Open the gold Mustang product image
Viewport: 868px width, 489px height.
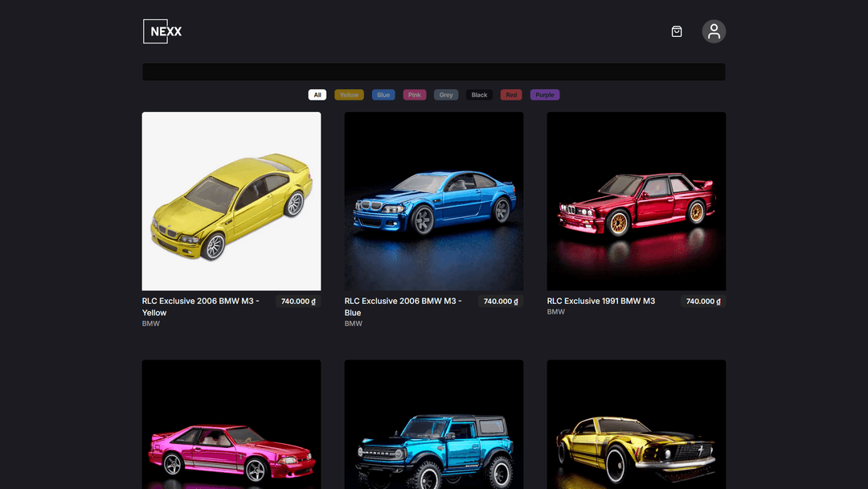pyautogui.click(x=636, y=424)
